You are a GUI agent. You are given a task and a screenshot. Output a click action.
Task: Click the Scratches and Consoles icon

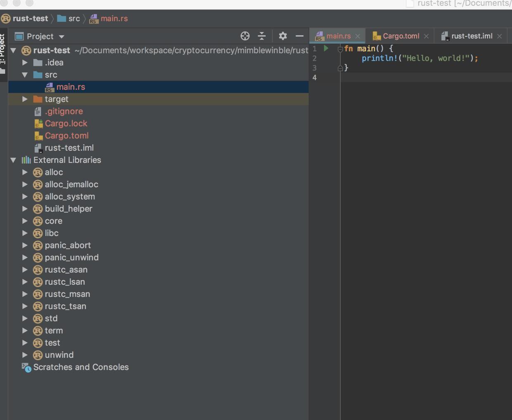click(x=26, y=367)
